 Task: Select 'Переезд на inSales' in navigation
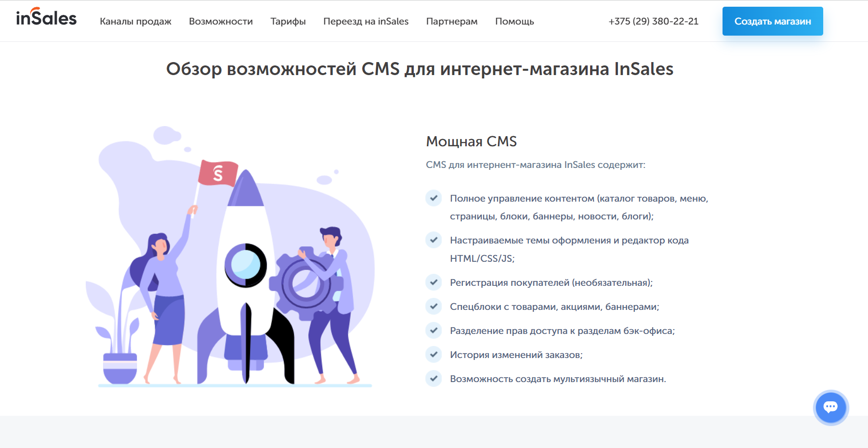tap(366, 21)
